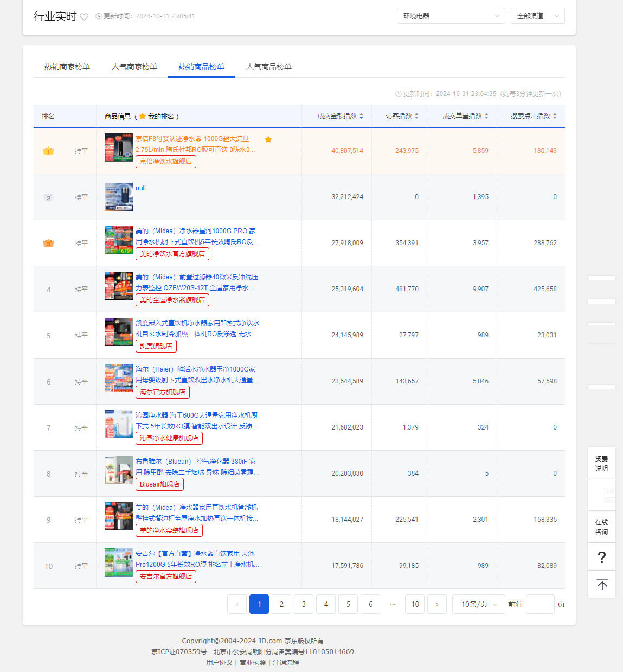The image size is (623, 672).
Task: Go to next page arrow
Action: tap(437, 604)
